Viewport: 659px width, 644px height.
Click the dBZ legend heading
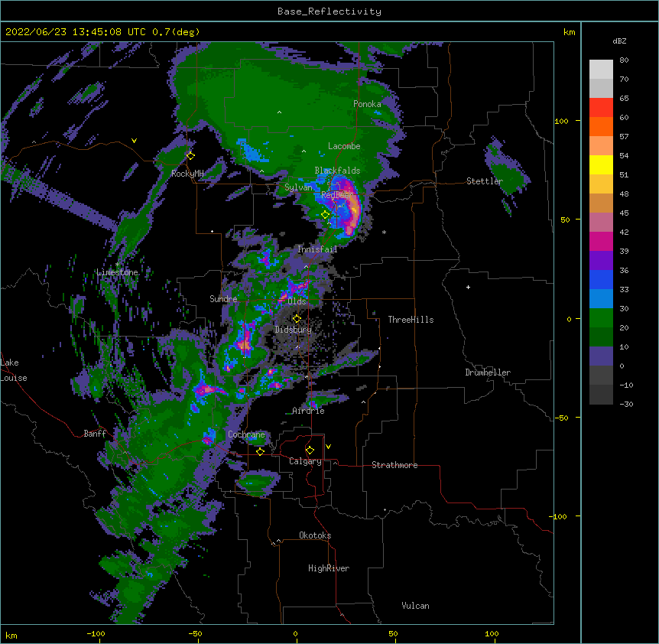619,41
